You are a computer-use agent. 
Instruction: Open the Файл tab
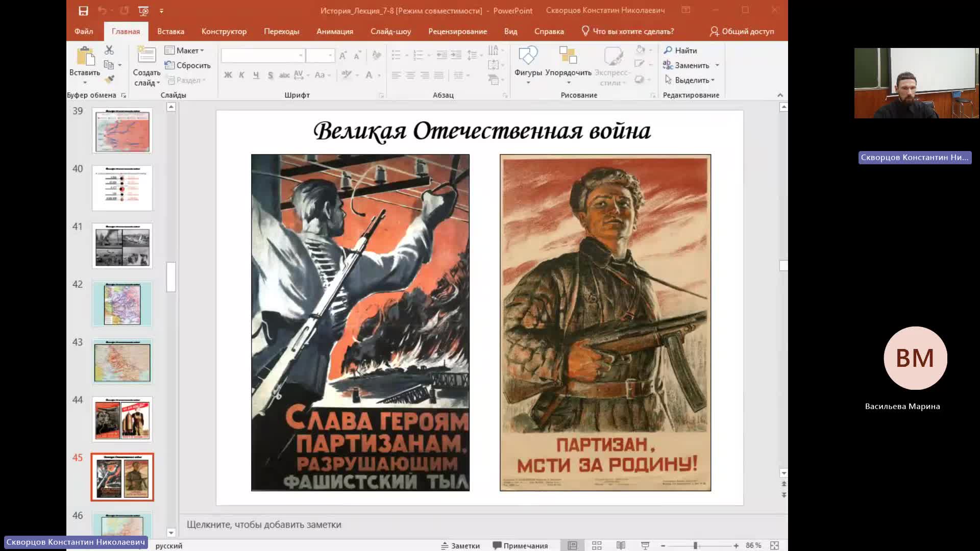84,31
